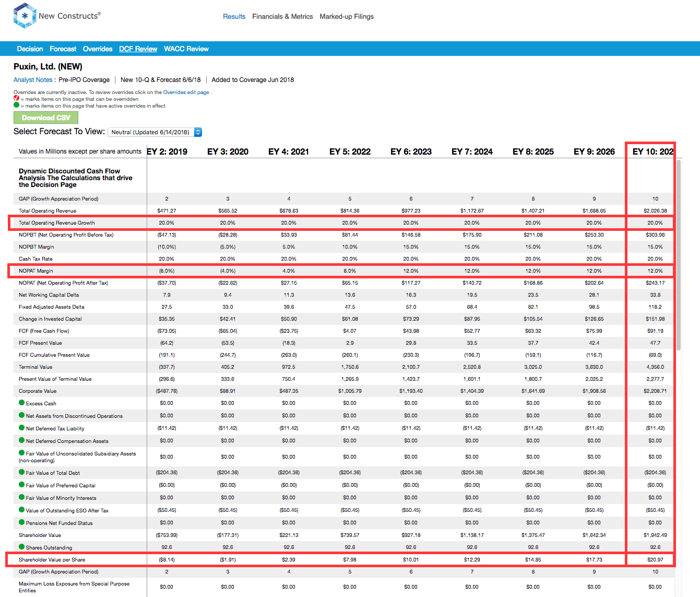Click the Net Working Capital Delta label

tap(49, 295)
